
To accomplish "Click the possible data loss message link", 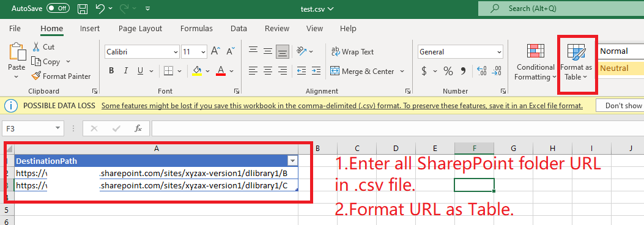I will click(342, 106).
